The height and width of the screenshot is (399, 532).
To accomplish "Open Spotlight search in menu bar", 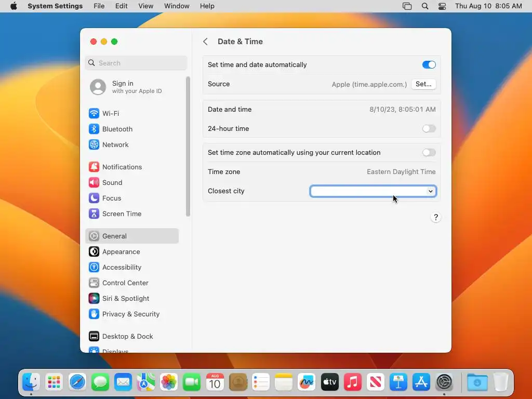I will coord(425,6).
